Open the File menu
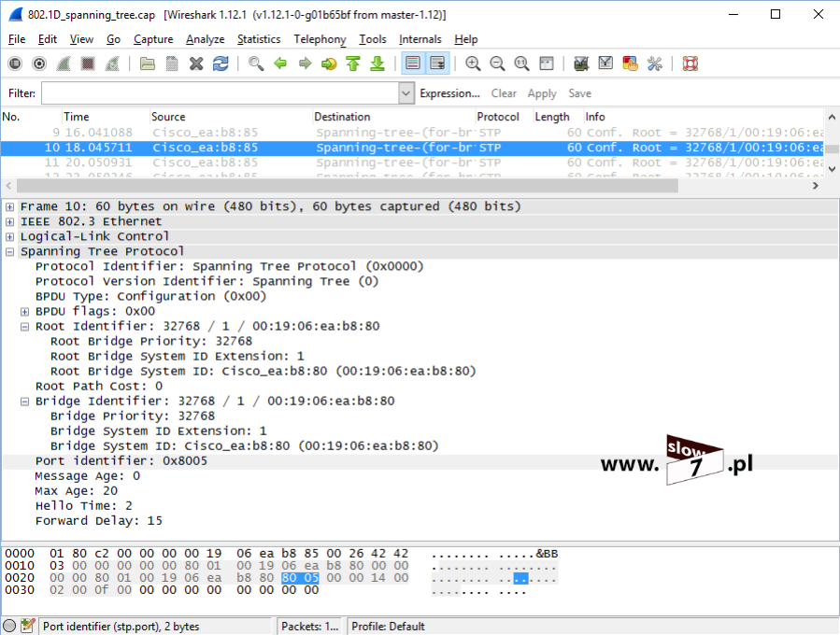Image resolution: width=840 pixels, height=635 pixels. click(x=17, y=39)
